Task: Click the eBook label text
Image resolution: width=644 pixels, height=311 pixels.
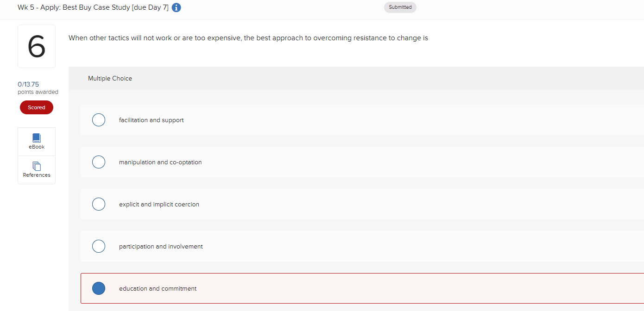Action: 36,147
